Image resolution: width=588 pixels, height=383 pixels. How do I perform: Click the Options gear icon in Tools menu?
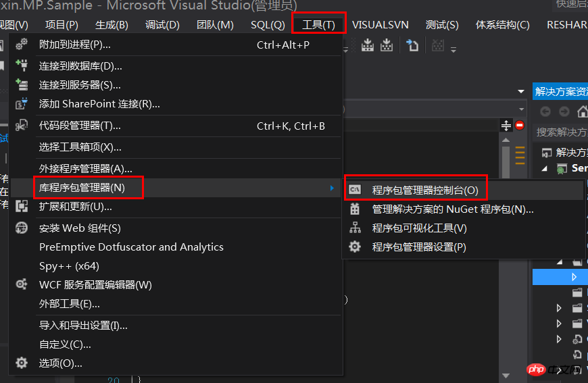[22, 363]
